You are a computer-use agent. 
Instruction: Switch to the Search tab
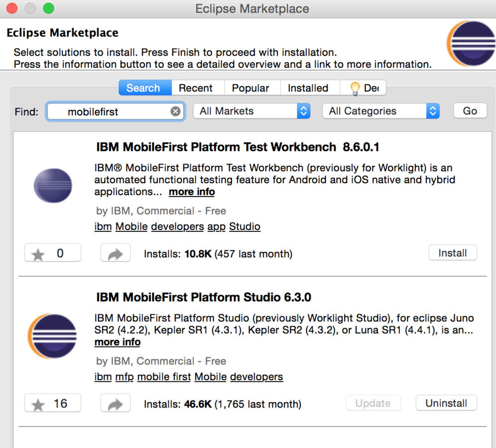[x=145, y=88]
